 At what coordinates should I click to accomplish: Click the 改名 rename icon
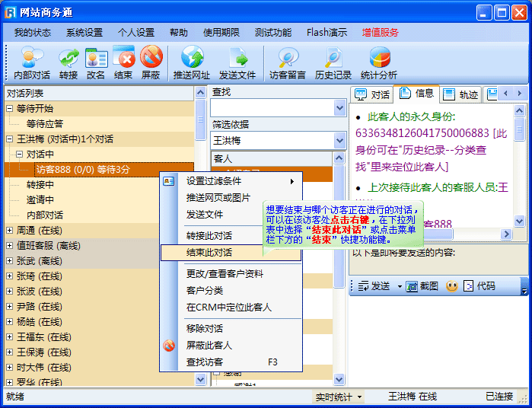(96, 58)
